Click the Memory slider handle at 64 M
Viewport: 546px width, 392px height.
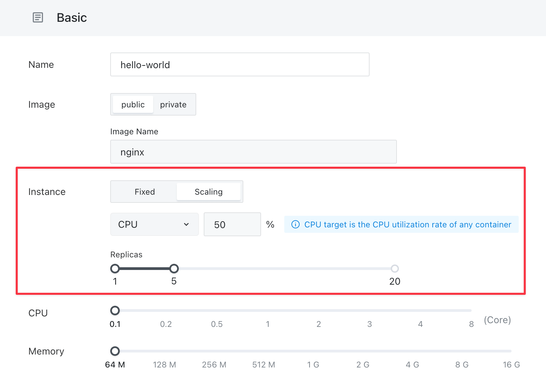(115, 351)
